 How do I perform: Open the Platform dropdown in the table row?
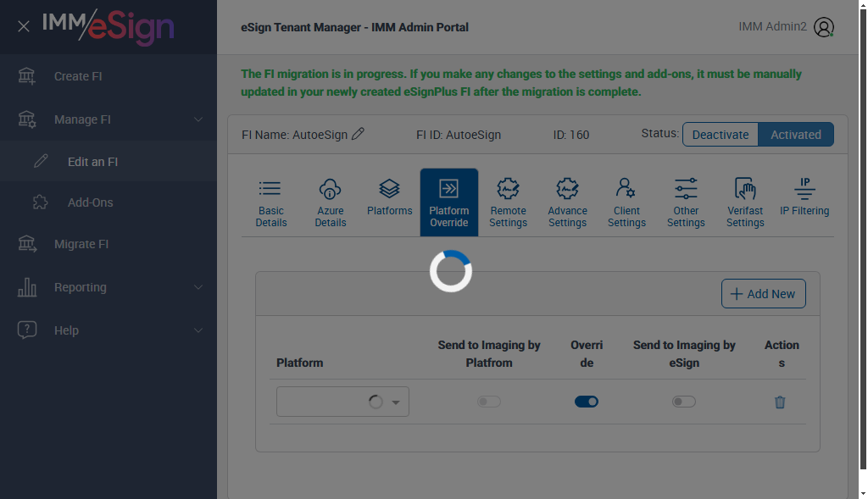point(342,402)
